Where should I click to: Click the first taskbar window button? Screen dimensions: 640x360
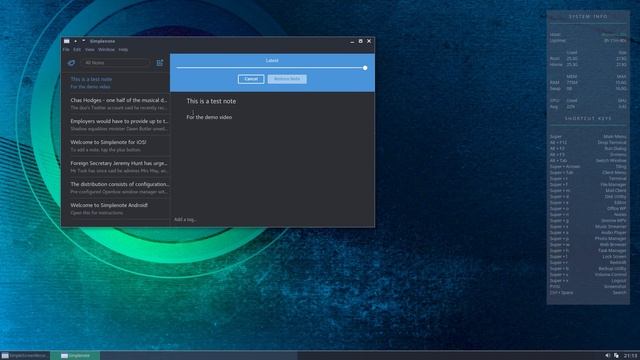click(25, 356)
